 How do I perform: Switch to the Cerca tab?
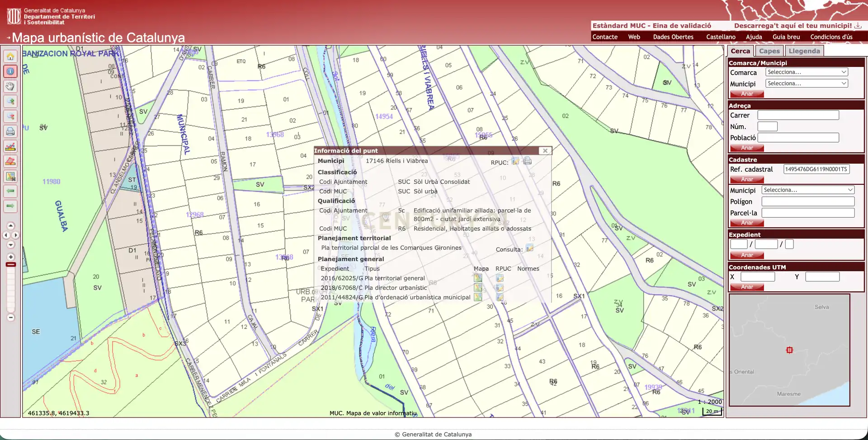pos(740,51)
